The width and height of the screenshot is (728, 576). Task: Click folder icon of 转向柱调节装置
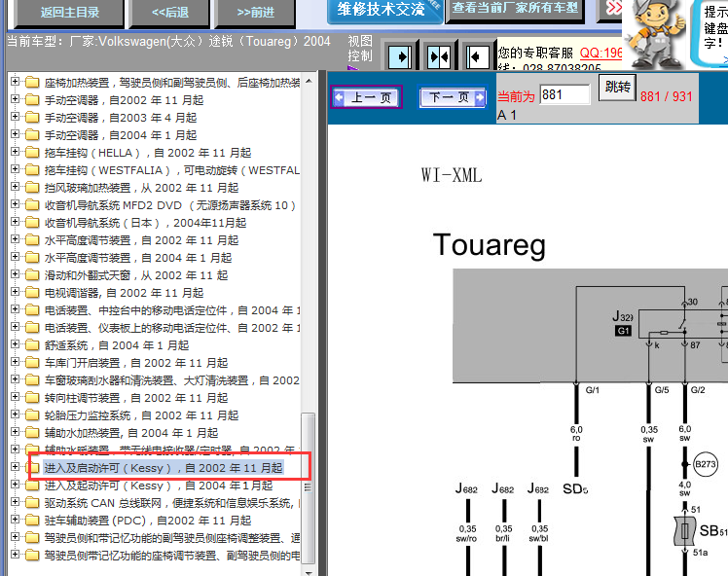32,398
